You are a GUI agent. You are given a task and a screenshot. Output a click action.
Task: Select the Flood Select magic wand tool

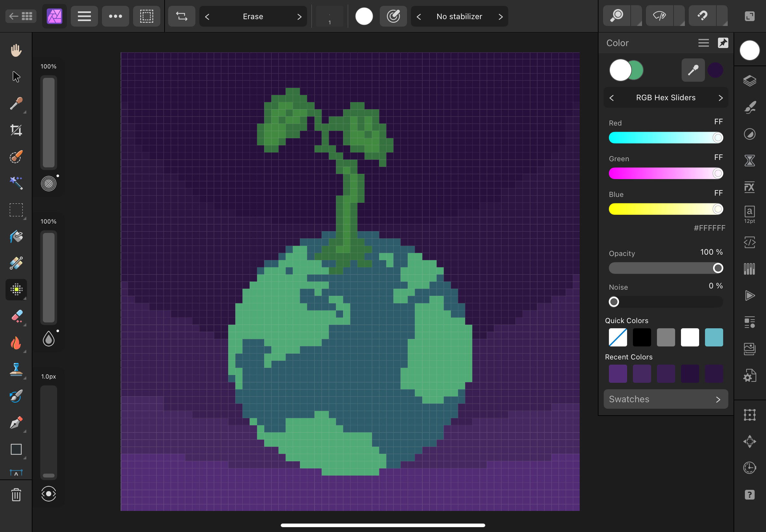(x=16, y=183)
